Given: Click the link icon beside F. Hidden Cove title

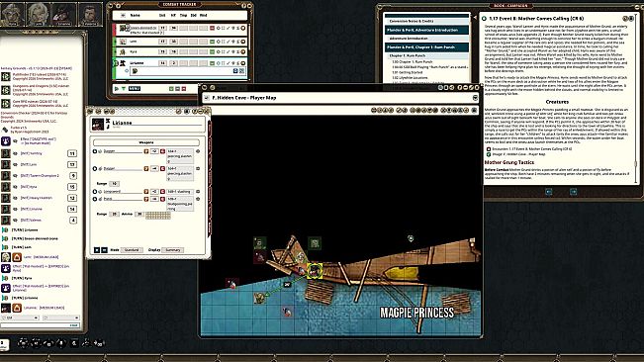Looking at the screenshot, I should [x=207, y=98].
